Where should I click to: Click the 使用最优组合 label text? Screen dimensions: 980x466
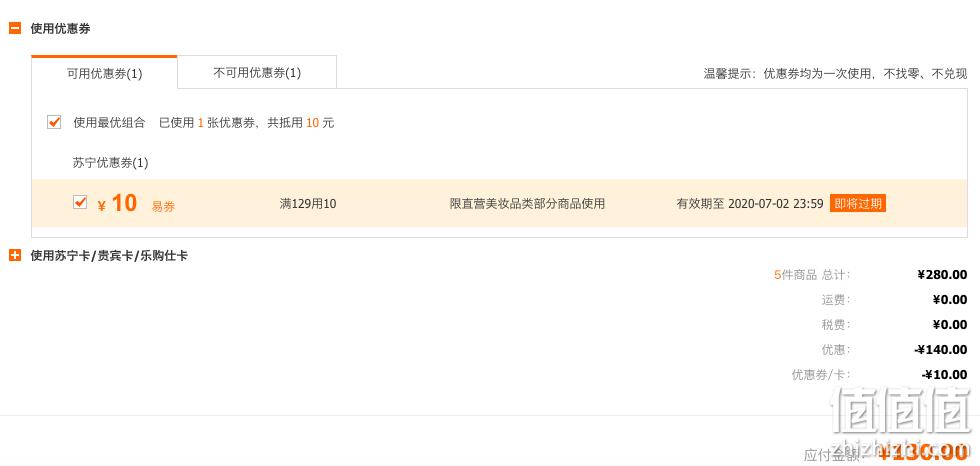(x=109, y=122)
